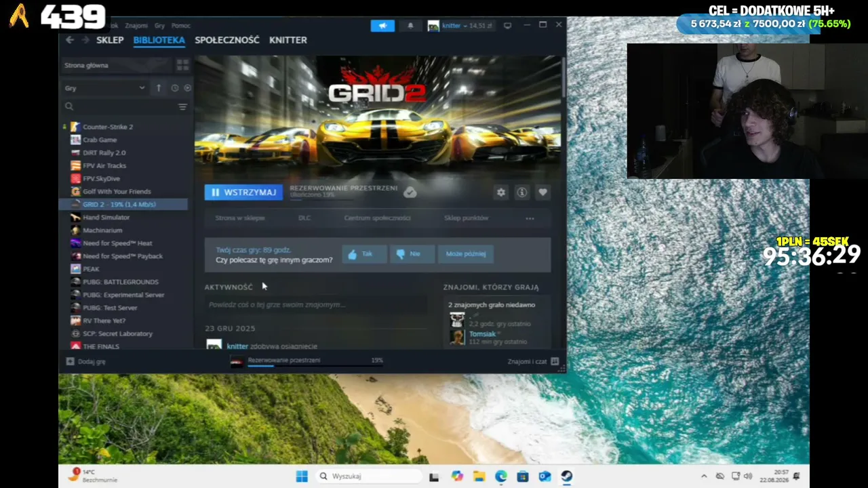Add GRID 2 to favorites with heart
The height and width of the screenshot is (488, 868).
pos(542,192)
